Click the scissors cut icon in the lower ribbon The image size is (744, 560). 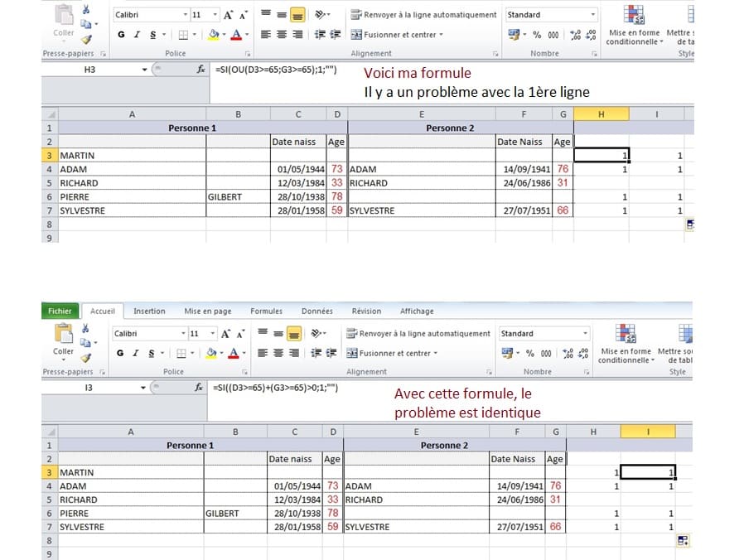pyautogui.click(x=85, y=328)
